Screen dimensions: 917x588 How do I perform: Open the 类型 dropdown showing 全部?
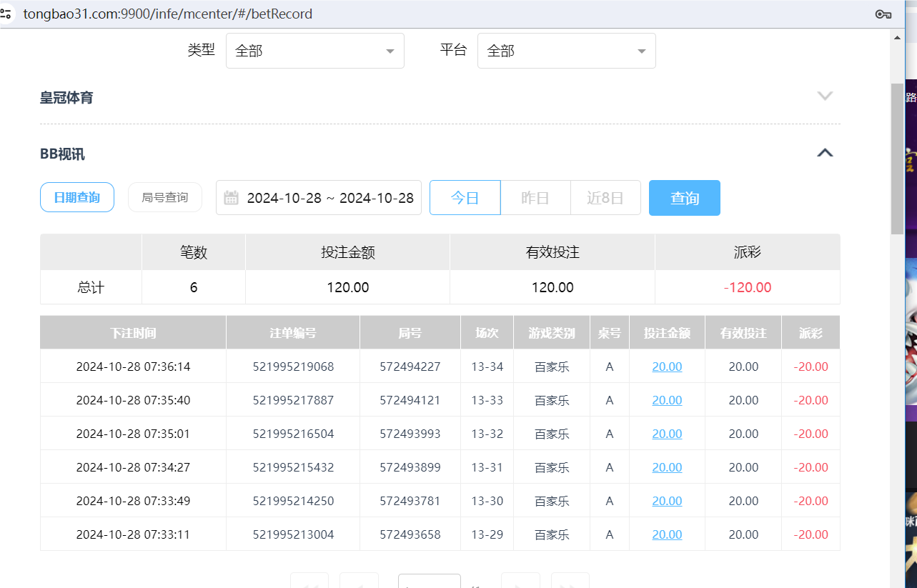point(314,50)
